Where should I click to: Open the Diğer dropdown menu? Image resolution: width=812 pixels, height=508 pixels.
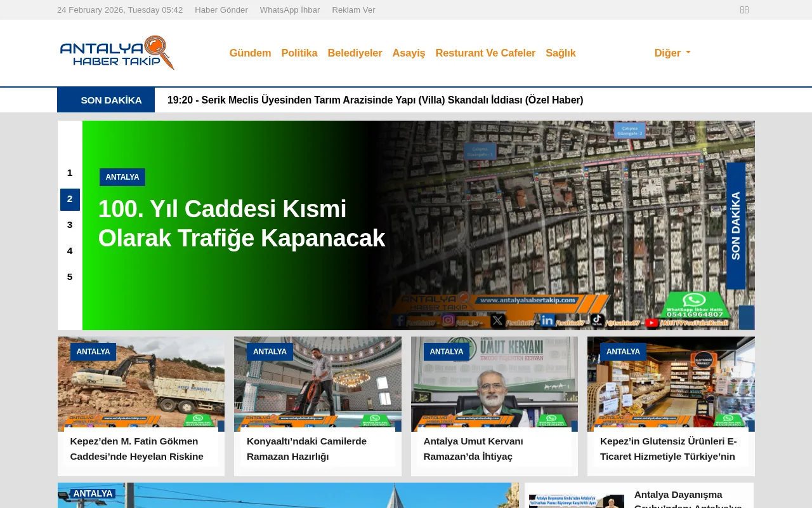click(672, 53)
